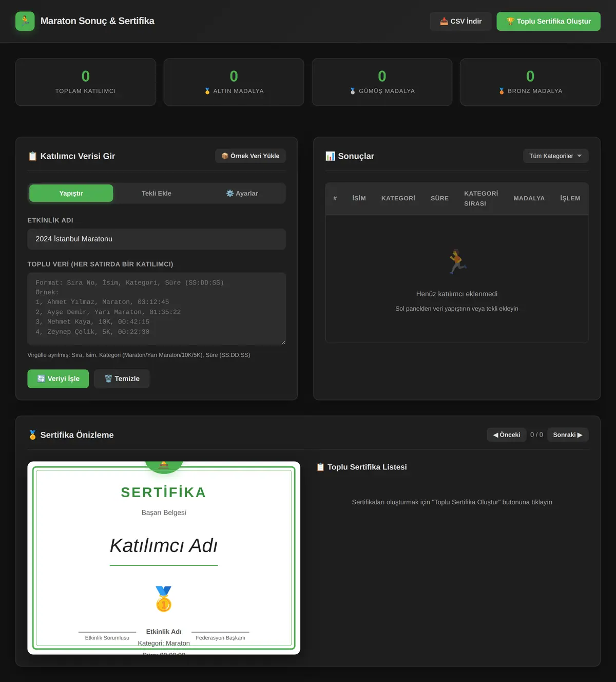Click the SÜRE column header
The image size is (616, 682).
(x=439, y=198)
